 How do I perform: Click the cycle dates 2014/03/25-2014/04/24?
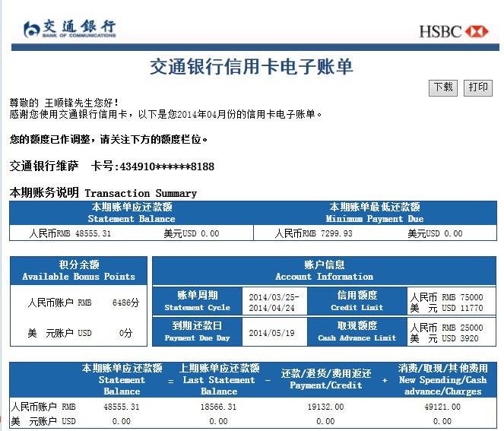click(274, 303)
